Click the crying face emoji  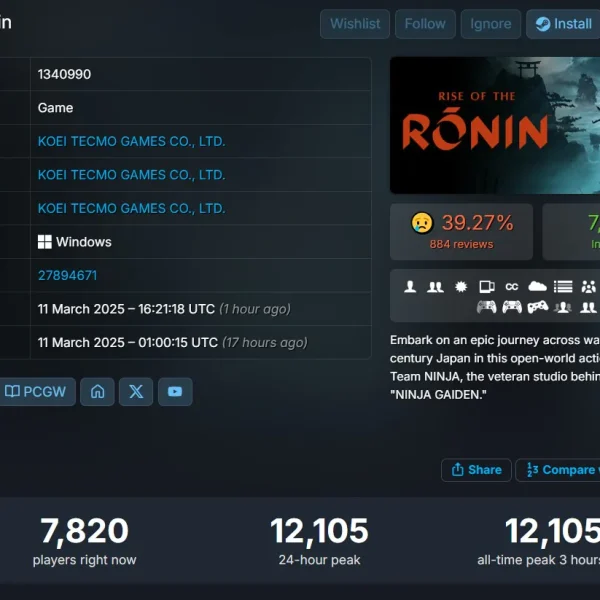[x=422, y=223]
